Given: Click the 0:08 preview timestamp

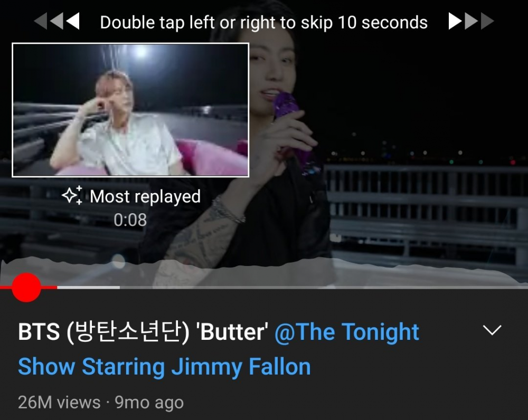Looking at the screenshot, I should tap(130, 220).
